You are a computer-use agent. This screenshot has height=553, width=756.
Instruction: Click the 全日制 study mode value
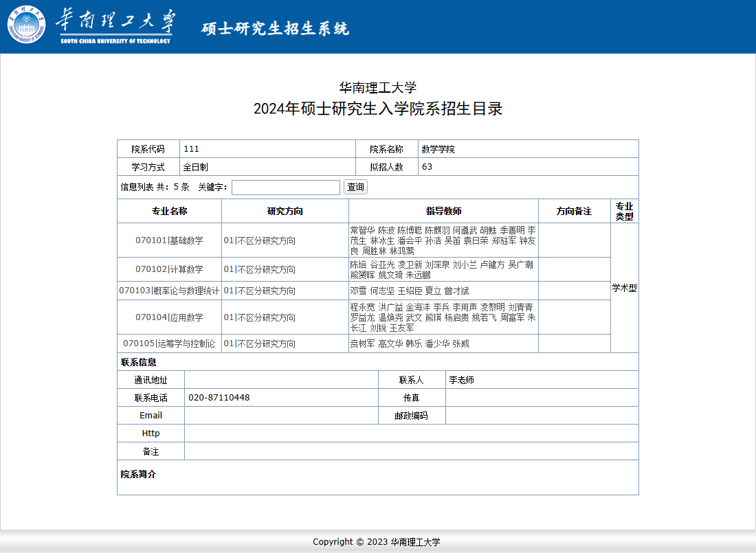196,167
